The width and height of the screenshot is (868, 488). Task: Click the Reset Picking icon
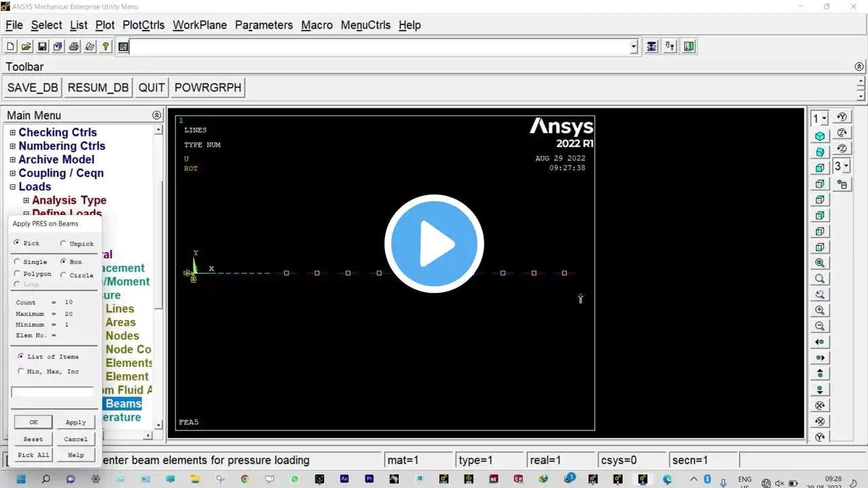coord(670,47)
